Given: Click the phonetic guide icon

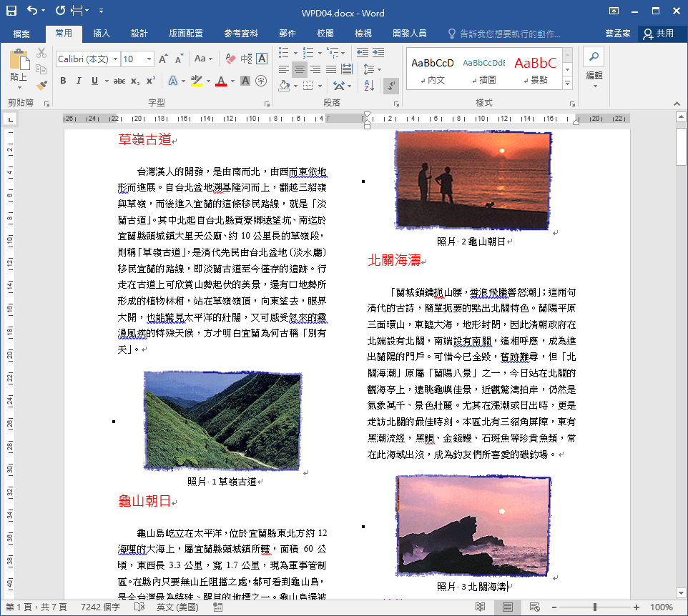Looking at the screenshot, I should coord(246,59).
